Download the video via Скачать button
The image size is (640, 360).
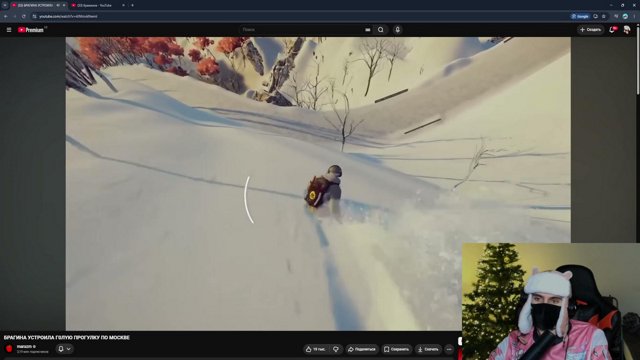428,349
